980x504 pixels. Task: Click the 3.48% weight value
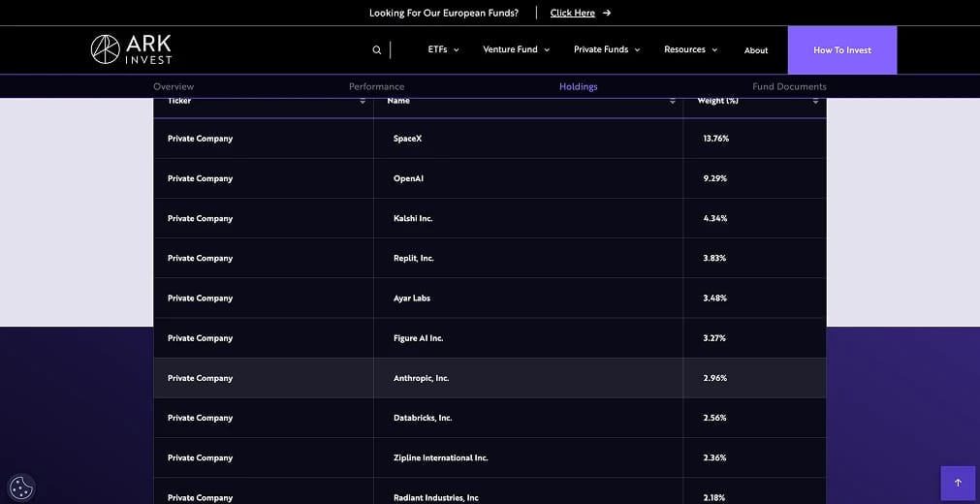[x=714, y=299]
